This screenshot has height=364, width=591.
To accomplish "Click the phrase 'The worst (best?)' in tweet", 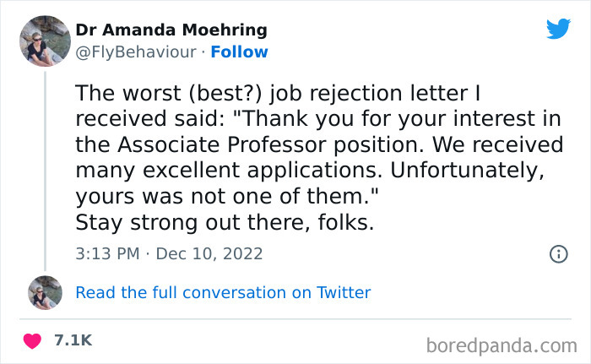I will [x=160, y=90].
